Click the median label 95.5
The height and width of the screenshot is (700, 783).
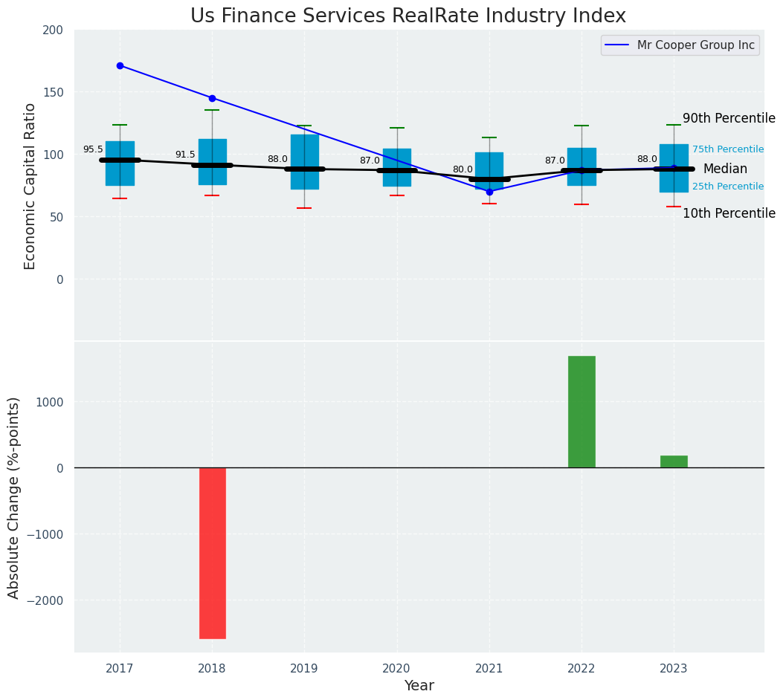click(93, 149)
